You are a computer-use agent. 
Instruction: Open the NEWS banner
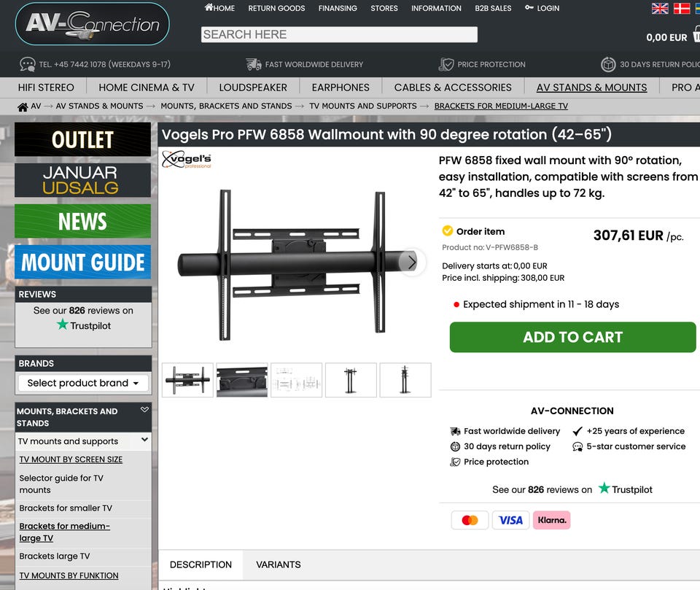click(x=82, y=221)
